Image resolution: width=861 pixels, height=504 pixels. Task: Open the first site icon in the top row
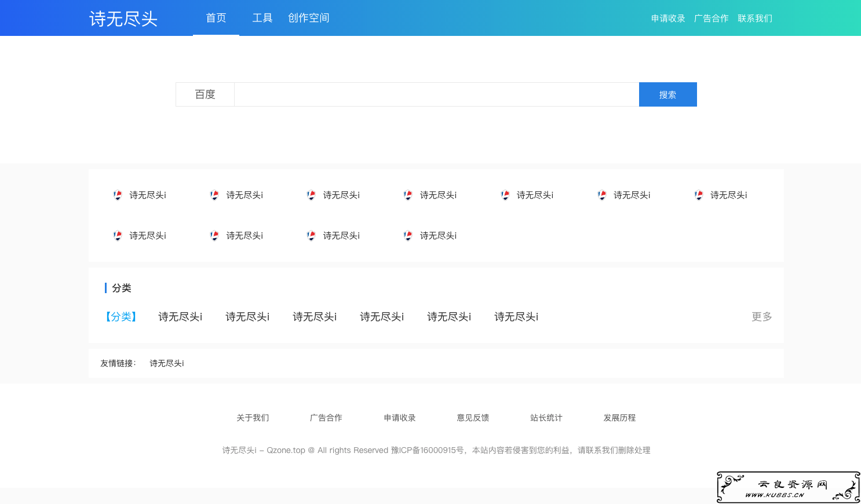coord(118,195)
